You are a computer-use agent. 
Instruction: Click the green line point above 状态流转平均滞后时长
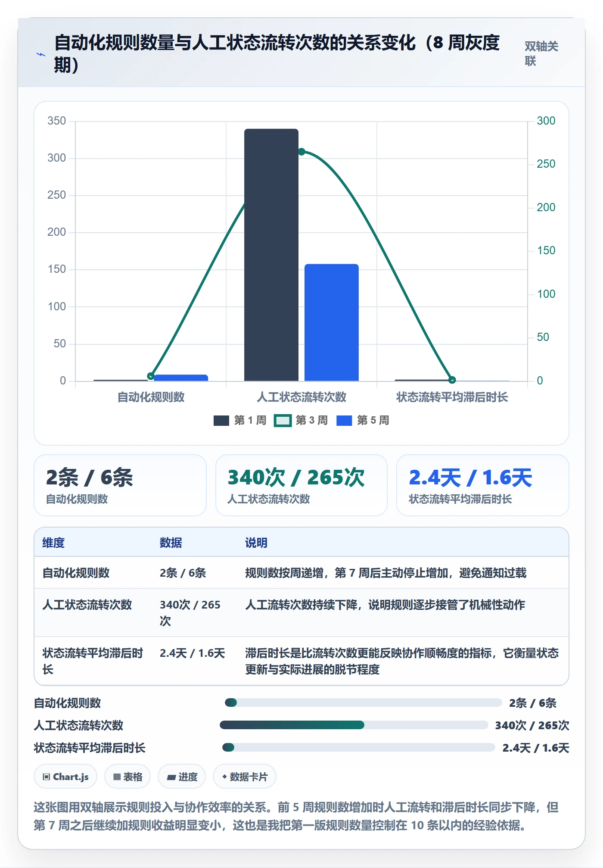pos(452,380)
